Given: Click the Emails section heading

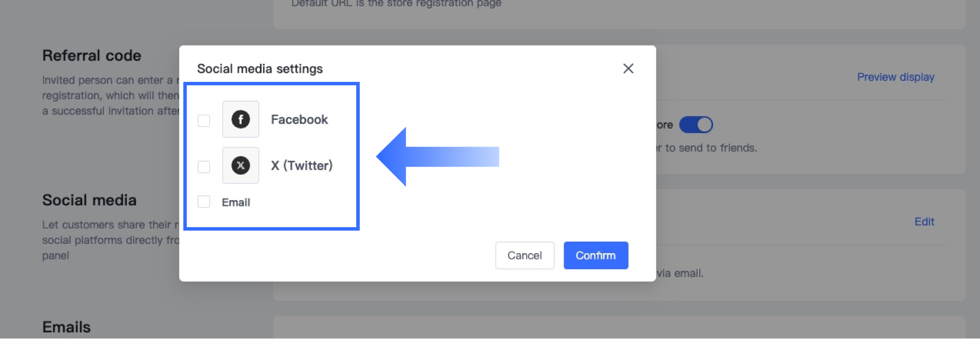Looking at the screenshot, I should point(66,327).
